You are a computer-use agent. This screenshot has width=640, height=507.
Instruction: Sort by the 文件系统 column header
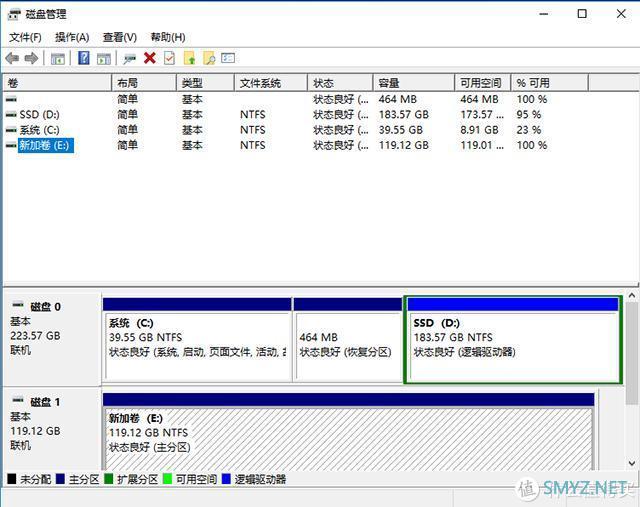(271, 83)
